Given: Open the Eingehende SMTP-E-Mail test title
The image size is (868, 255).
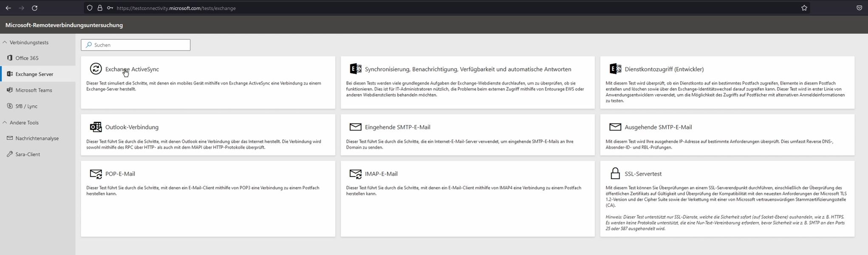Looking at the screenshot, I should pos(397,127).
